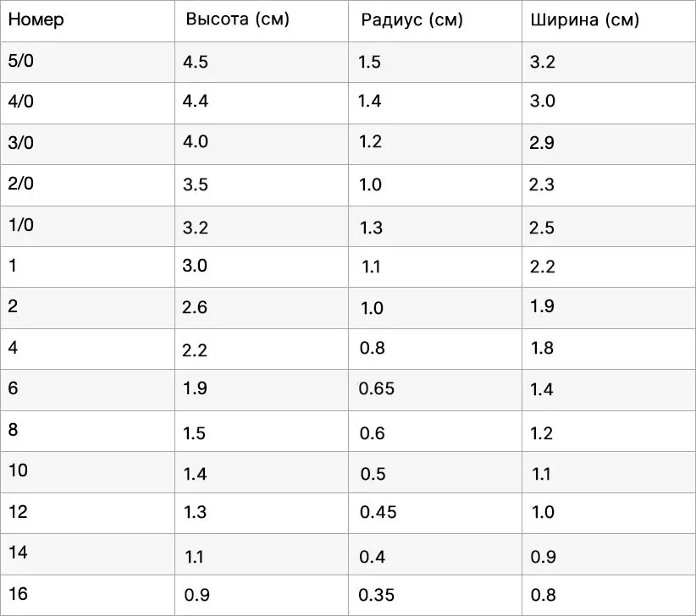The height and width of the screenshot is (616, 696).
Task: Click the radius value 0.45
Action: point(378,512)
